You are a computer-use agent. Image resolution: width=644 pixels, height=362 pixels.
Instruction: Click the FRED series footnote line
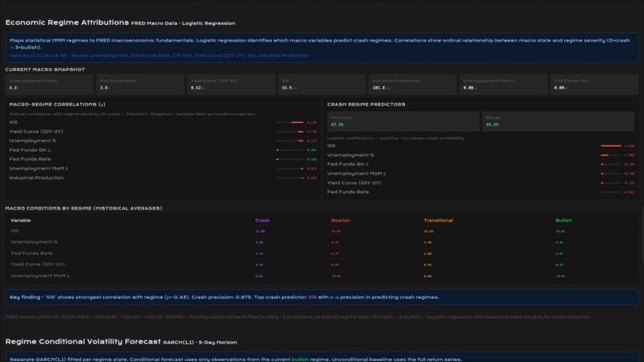298,316
